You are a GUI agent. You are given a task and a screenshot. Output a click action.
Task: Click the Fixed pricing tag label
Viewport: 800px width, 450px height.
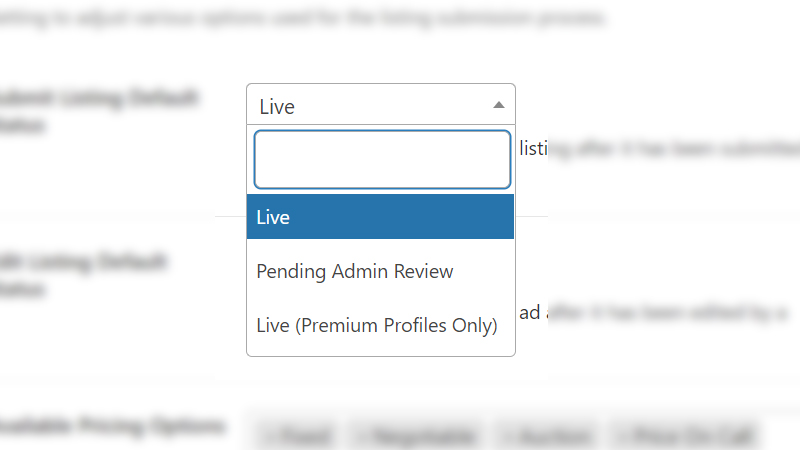coord(304,437)
